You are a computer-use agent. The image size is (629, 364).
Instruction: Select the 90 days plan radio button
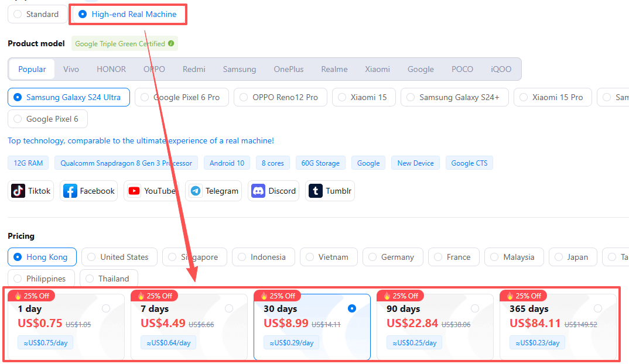pos(474,308)
